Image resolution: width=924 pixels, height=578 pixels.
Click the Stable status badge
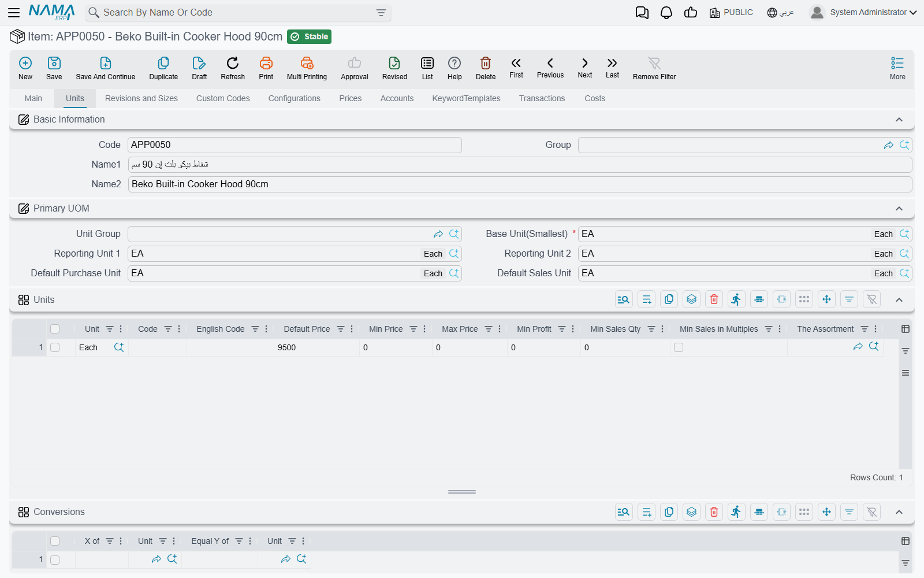[x=309, y=37]
